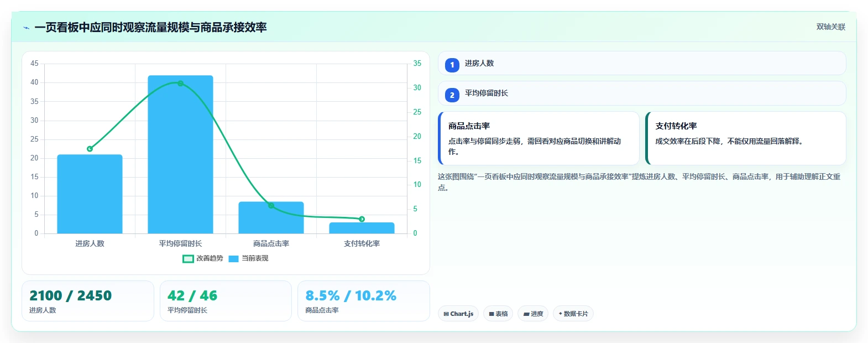This screenshot has height=343, width=868.
Task: Click the 支付转化率 bar in chart
Action: pyautogui.click(x=362, y=228)
